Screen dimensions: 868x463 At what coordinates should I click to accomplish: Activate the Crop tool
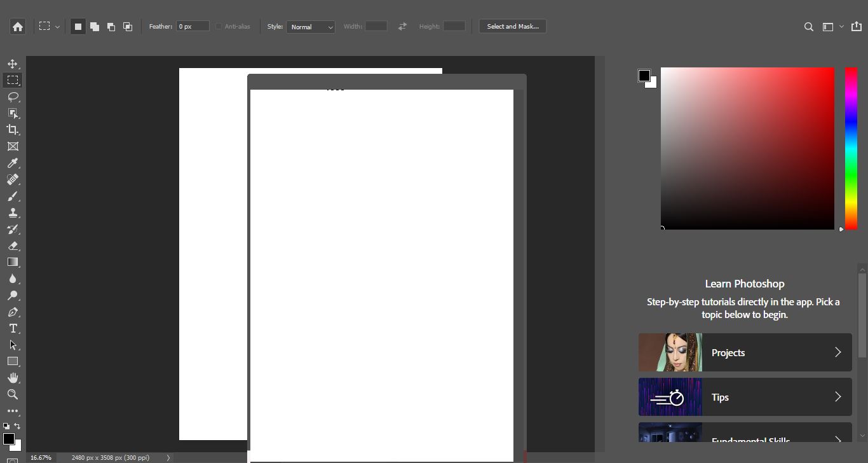[13, 129]
